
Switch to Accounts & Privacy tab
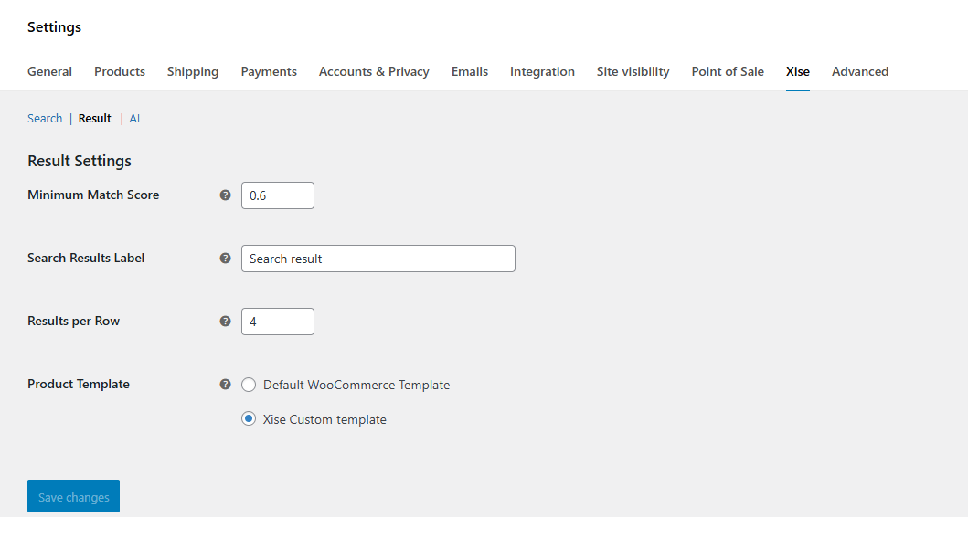pos(374,71)
